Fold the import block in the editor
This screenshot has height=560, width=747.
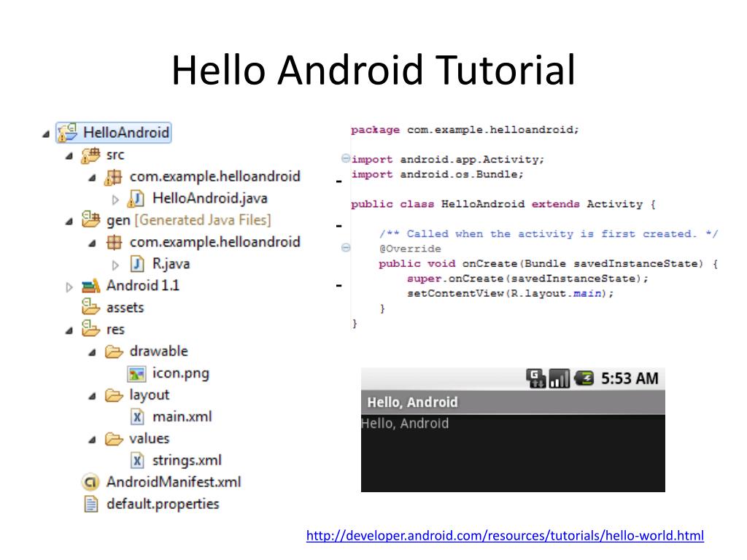tap(346, 158)
